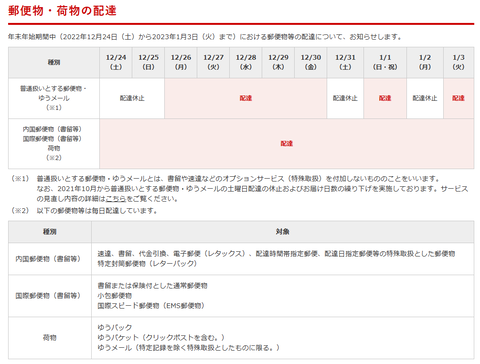The image size is (480, 364).
Task: Select the 1/2 (月) column header
Action: click(425, 62)
